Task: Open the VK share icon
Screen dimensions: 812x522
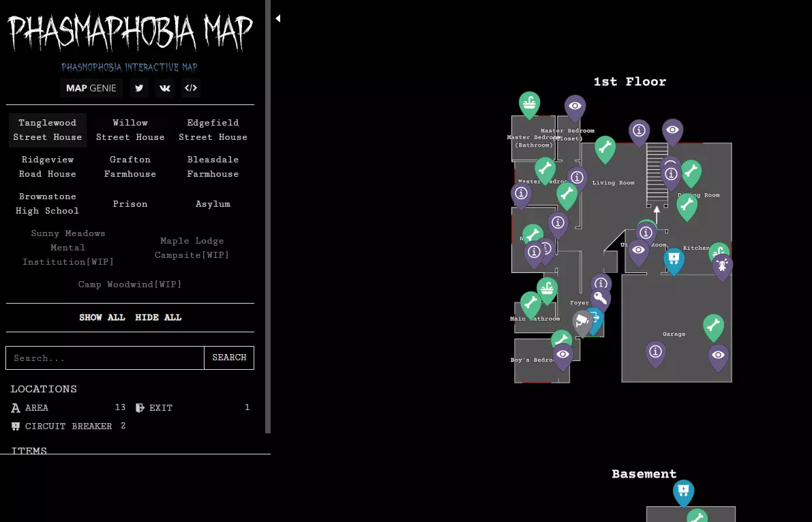Action: point(165,88)
